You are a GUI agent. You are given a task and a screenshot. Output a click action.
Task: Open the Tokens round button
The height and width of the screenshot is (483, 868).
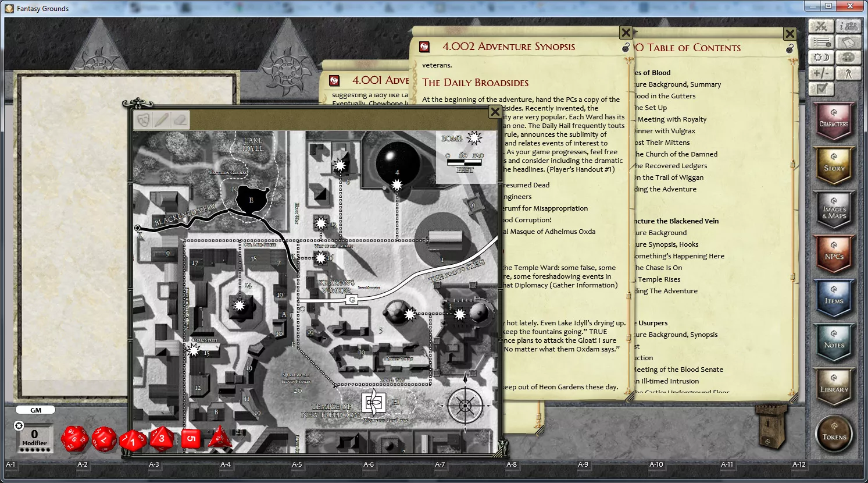[834, 434]
